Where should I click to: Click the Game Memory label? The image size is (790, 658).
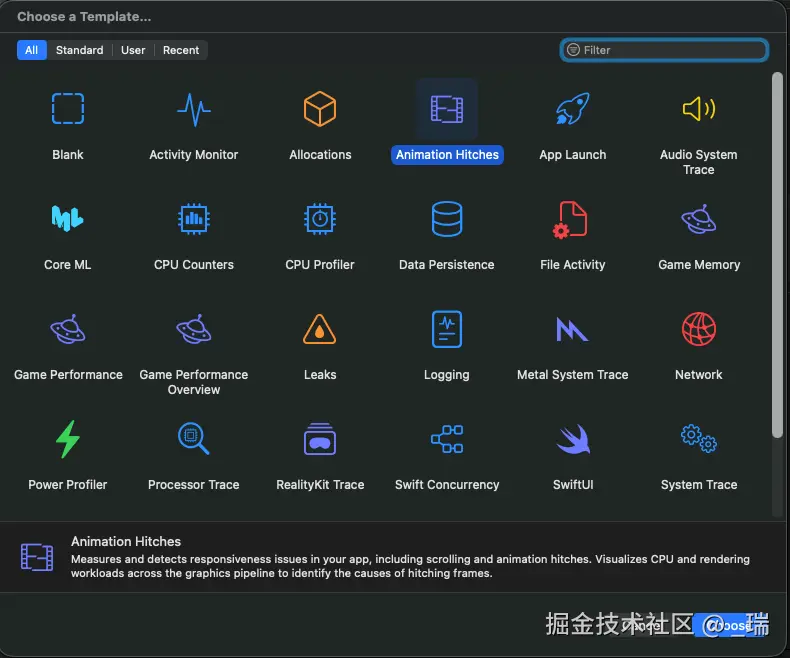click(x=699, y=265)
